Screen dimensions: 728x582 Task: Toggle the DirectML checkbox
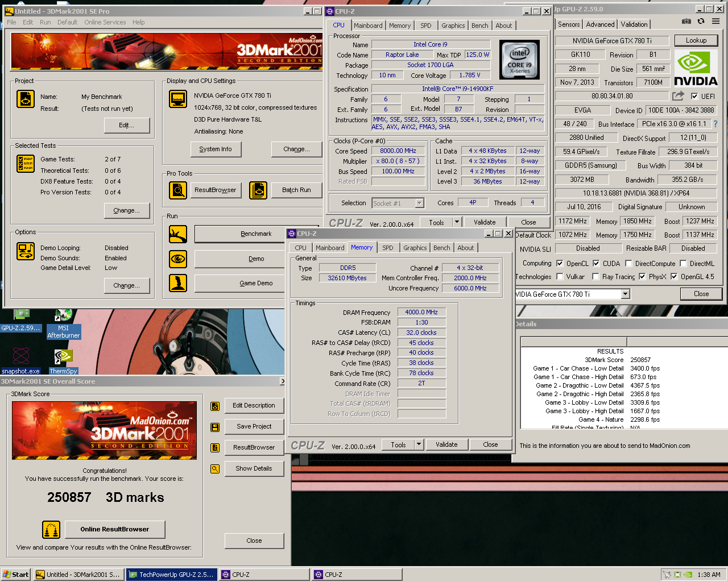click(x=683, y=264)
